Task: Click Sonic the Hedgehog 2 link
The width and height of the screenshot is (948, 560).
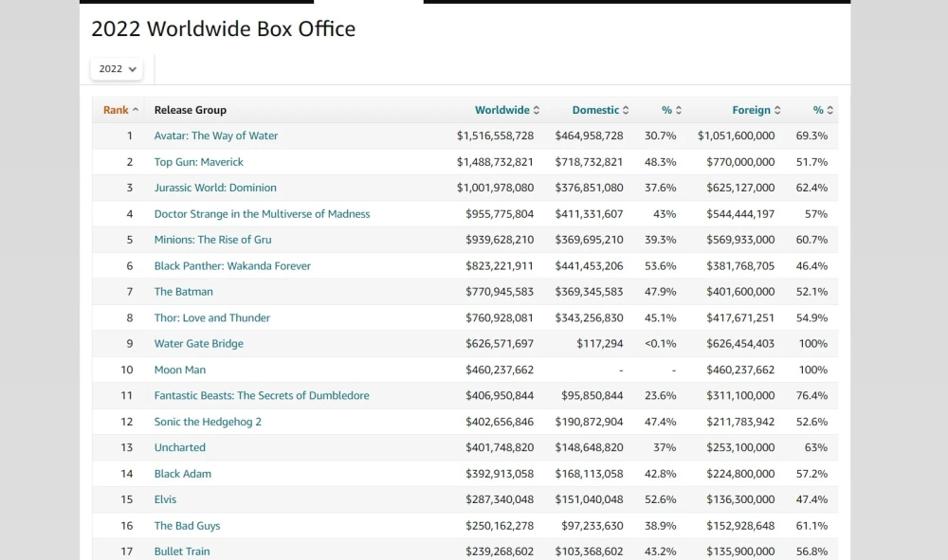Action: [x=208, y=422]
